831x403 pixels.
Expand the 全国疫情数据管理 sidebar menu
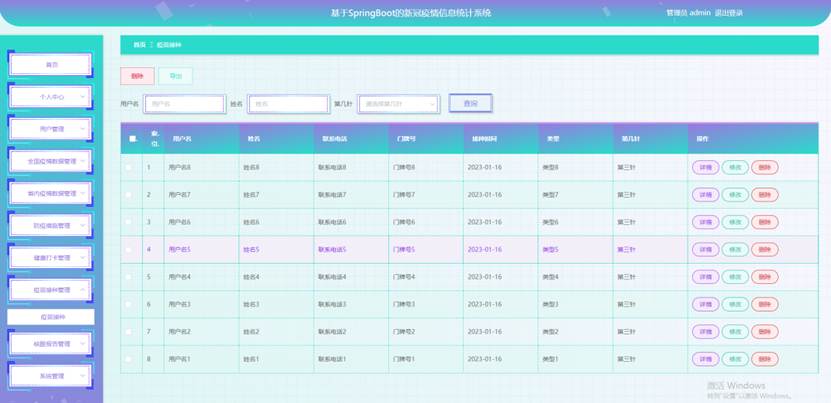(51, 161)
